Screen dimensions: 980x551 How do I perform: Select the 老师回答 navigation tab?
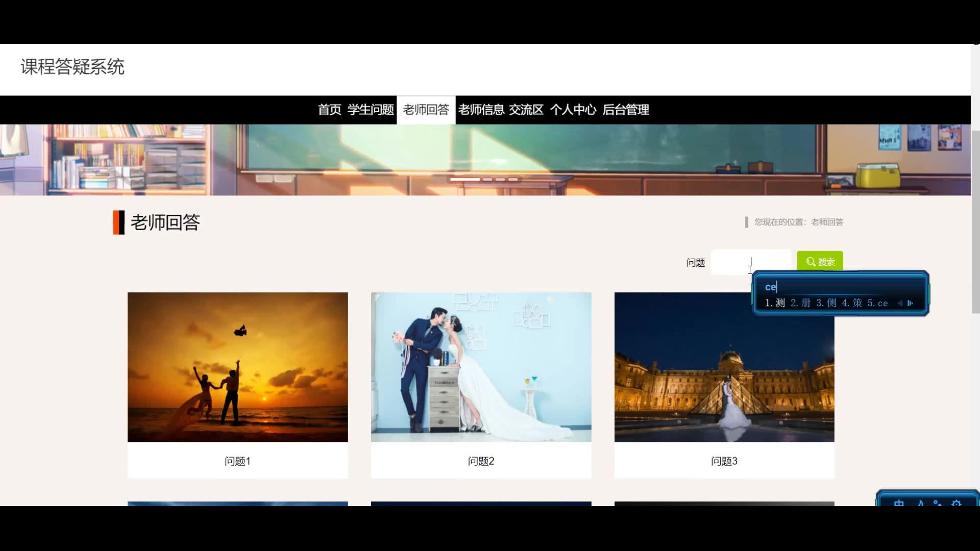[426, 110]
